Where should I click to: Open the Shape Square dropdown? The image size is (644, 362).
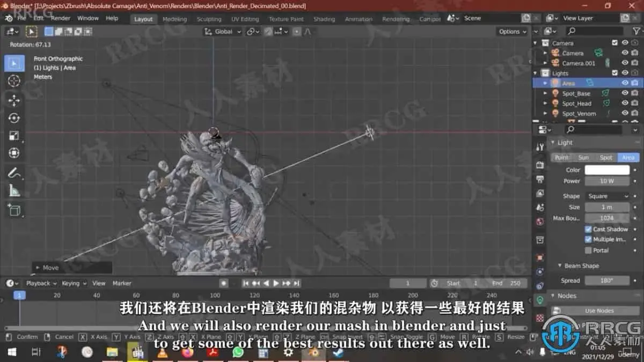[x=607, y=196]
